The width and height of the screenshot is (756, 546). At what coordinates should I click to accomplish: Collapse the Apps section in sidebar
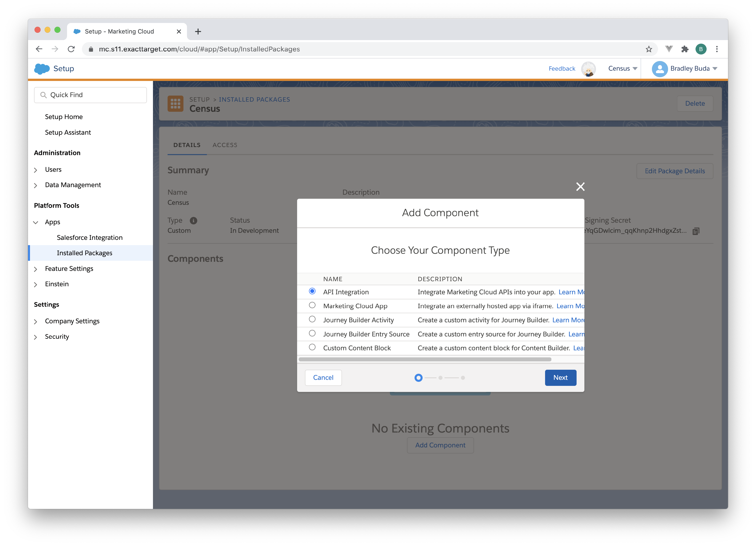(x=36, y=222)
